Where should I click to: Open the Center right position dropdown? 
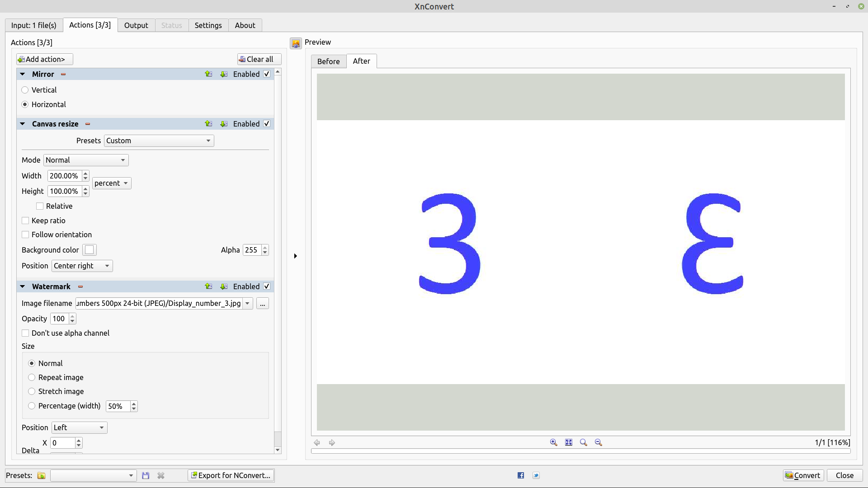coord(82,266)
